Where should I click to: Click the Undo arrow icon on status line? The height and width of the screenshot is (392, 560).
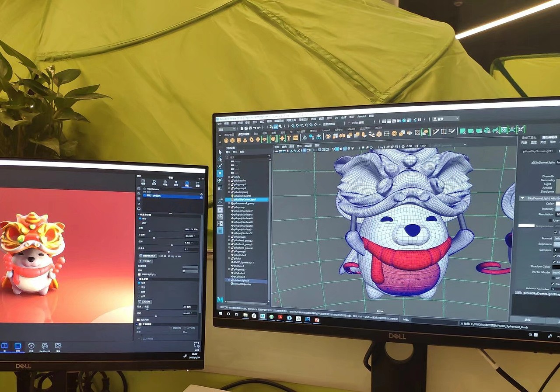[x=254, y=128]
